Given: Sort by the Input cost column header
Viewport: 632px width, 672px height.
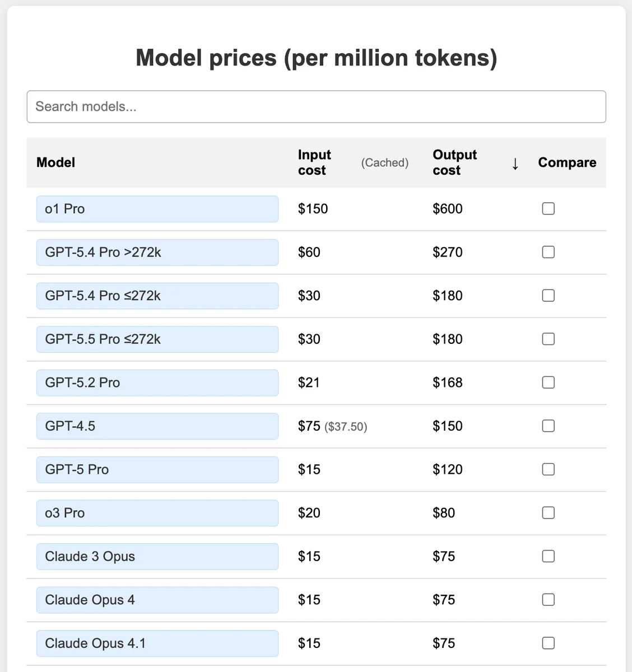Looking at the screenshot, I should coord(314,162).
